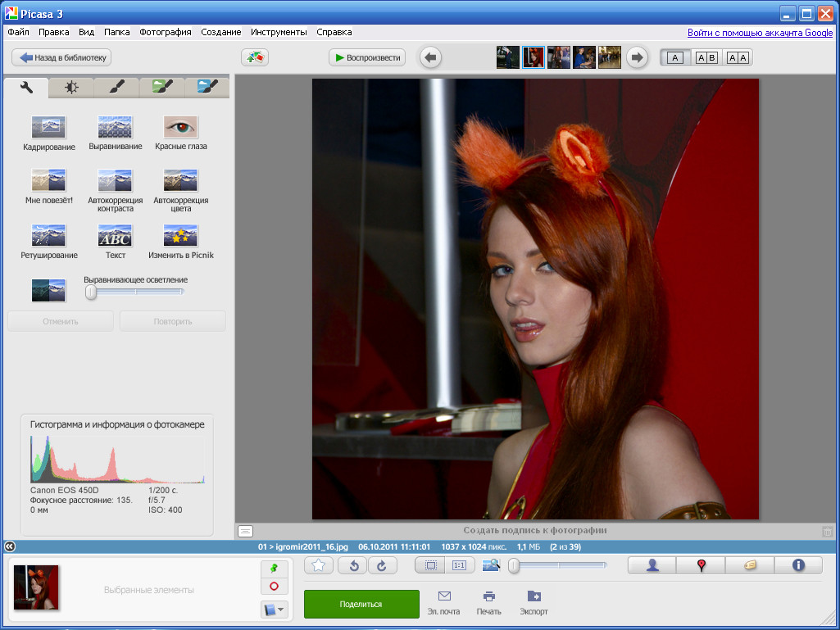Open the Инструменты menu
840x630 pixels.
point(279,32)
